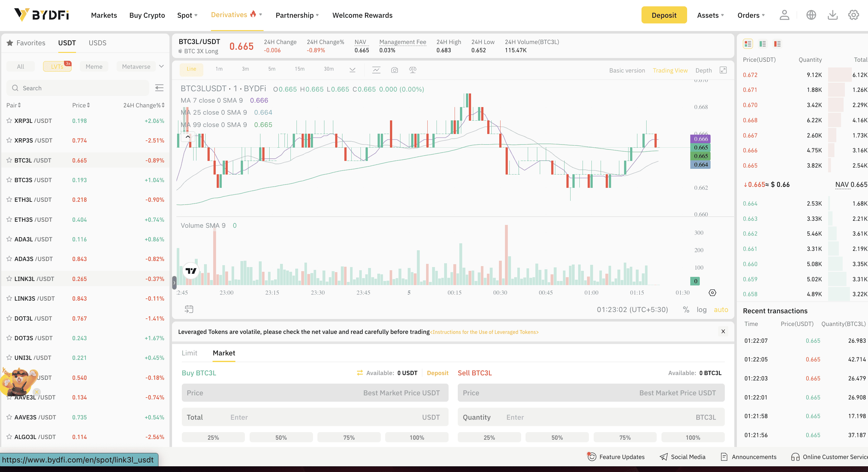Click the app download icon
The image size is (868, 472).
[832, 15]
